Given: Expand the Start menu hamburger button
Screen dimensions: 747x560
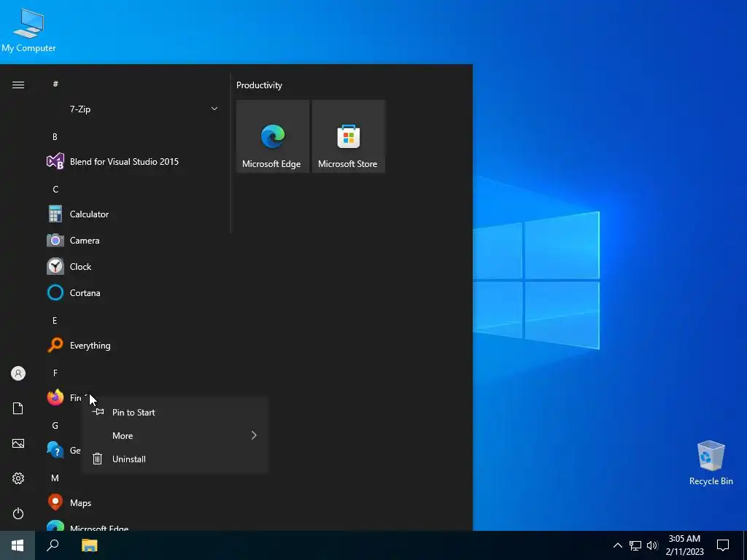Looking at the screenshot, I should tap(18, 85).
